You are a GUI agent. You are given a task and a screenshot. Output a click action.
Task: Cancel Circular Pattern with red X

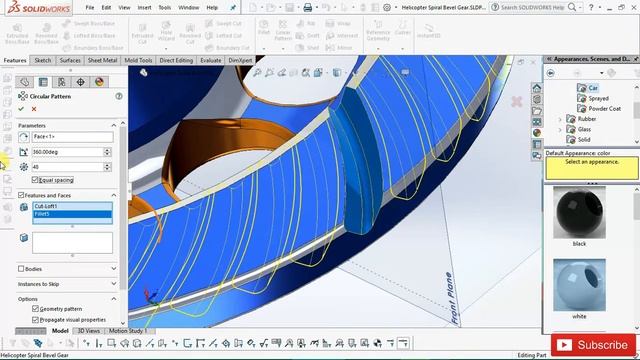coord(34,109)
